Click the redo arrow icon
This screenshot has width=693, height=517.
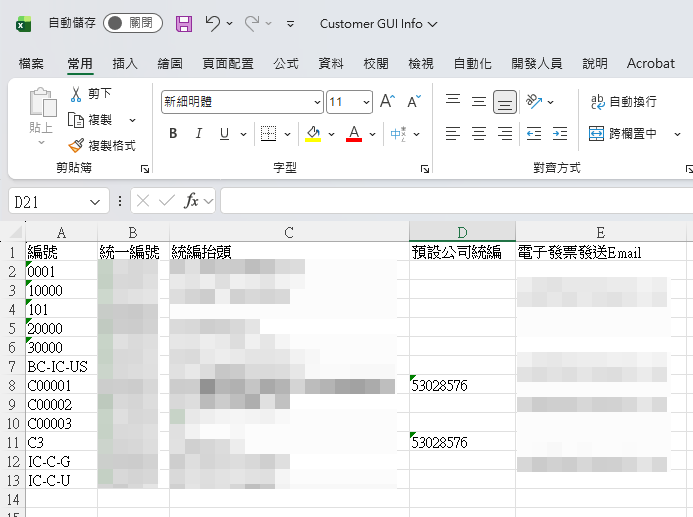[252, 23]
